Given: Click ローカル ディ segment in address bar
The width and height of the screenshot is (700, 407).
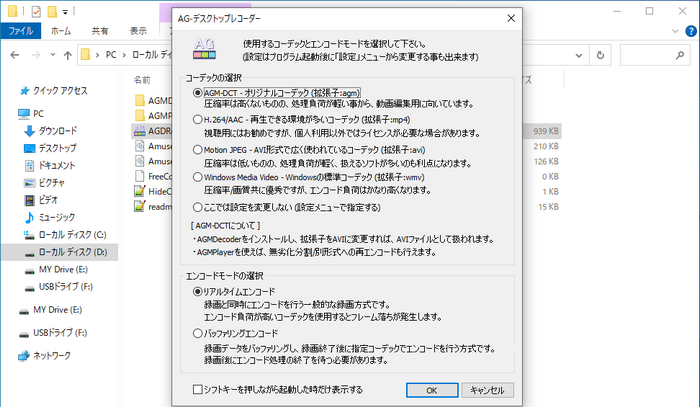Looking at the screenshot, I should [152, 55].
